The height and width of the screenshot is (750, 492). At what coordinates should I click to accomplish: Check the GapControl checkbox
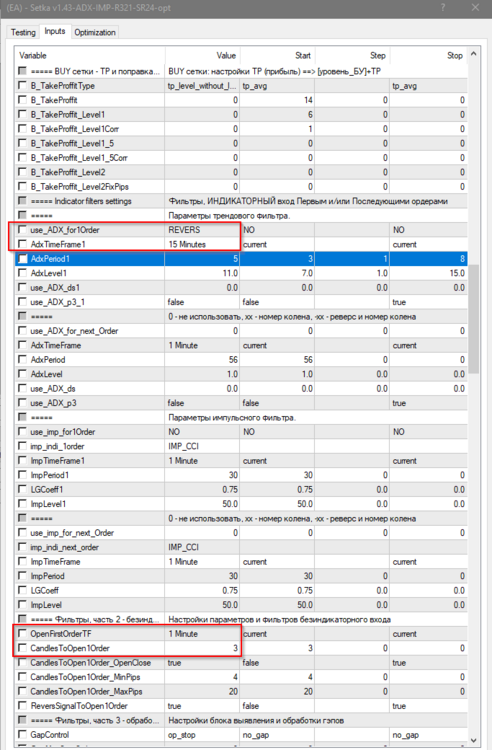pyautogui.click(x=22, y=734)
